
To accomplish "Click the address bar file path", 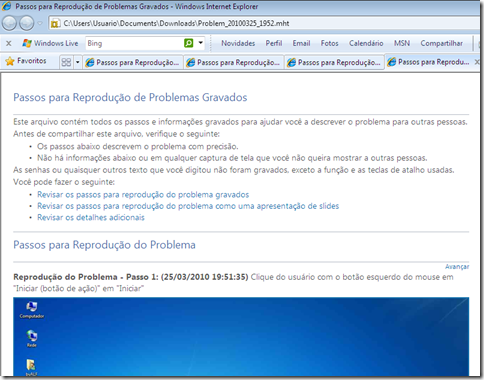I will click(x=176, y=23).
